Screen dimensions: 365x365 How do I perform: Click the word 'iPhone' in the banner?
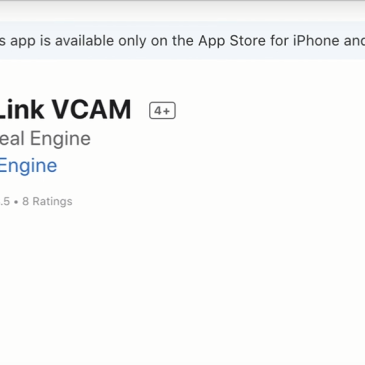point(316,41)
